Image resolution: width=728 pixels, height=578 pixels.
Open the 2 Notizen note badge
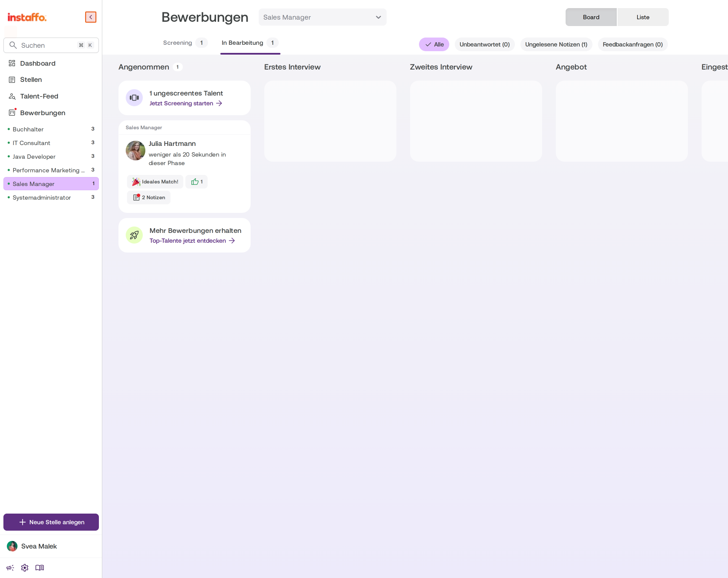(x=149, y=198)
